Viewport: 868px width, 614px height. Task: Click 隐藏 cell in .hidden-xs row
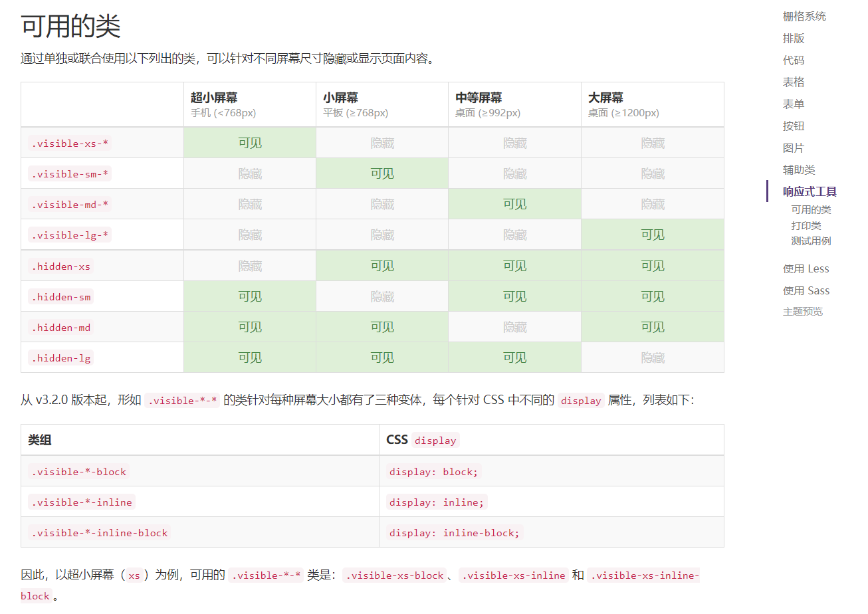(x=250, y=266)
